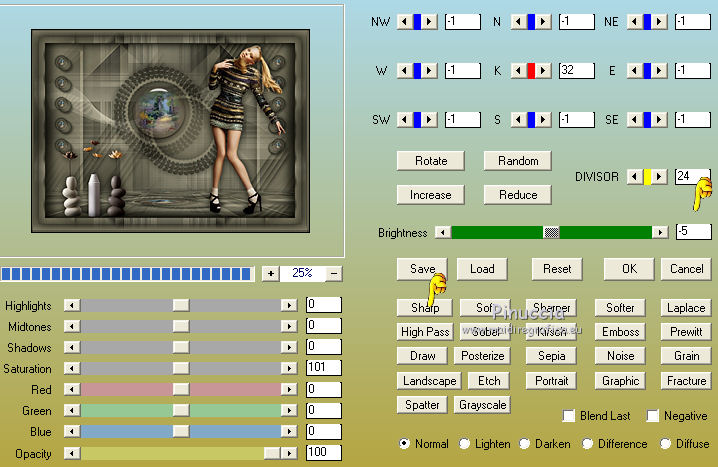Click left arrow of NW value
The height and width of the screenshot is (467, 718).
404,21
